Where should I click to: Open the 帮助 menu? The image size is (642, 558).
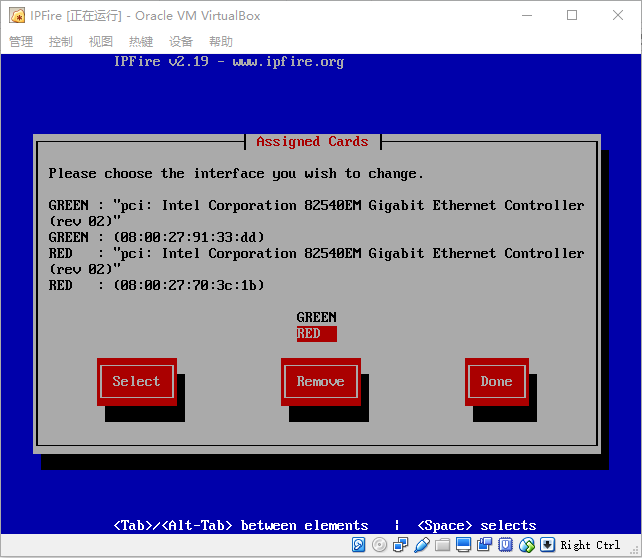pos(221,41)
